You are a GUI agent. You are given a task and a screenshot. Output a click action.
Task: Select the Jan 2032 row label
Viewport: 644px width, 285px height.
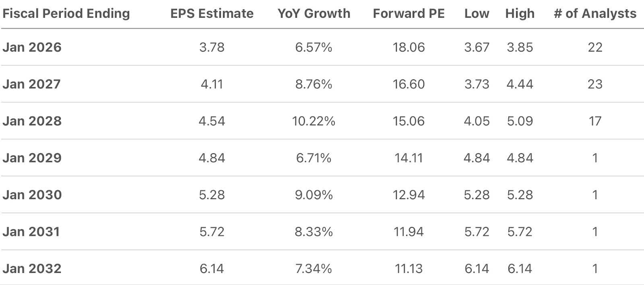pos(32,268)
